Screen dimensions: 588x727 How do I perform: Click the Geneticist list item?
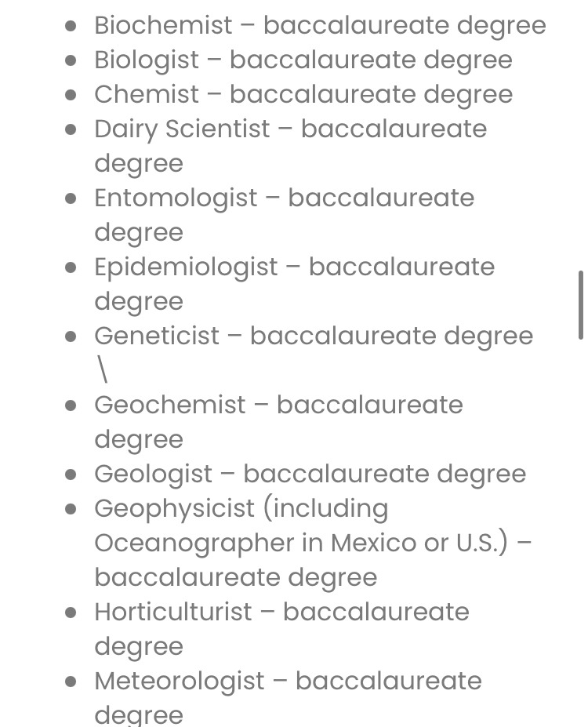(313, 336)
